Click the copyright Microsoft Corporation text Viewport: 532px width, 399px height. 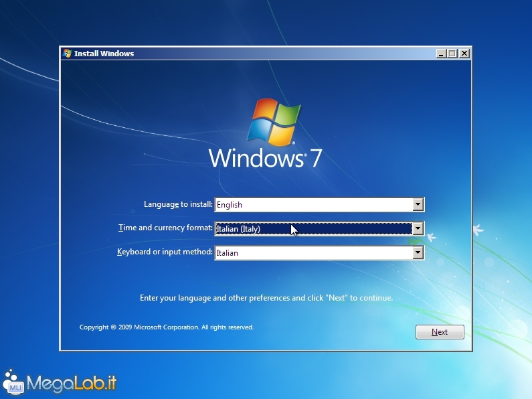coord(166,327)
